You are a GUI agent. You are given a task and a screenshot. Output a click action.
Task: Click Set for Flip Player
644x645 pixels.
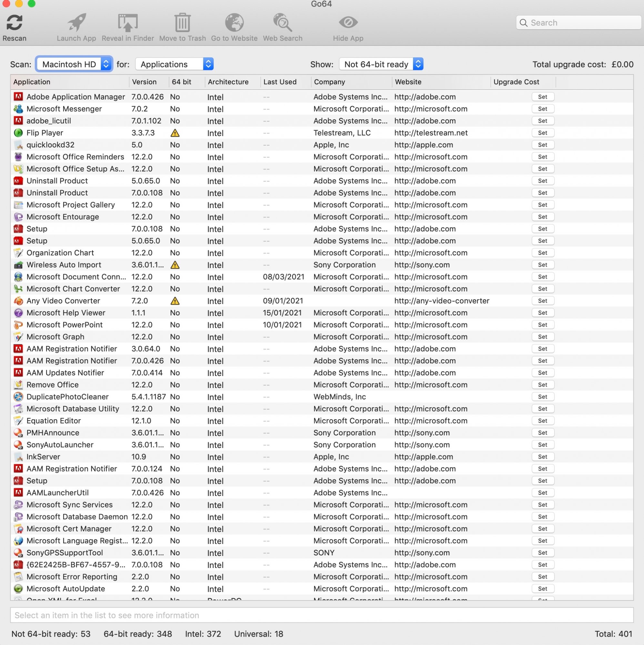tap(543, 133)
